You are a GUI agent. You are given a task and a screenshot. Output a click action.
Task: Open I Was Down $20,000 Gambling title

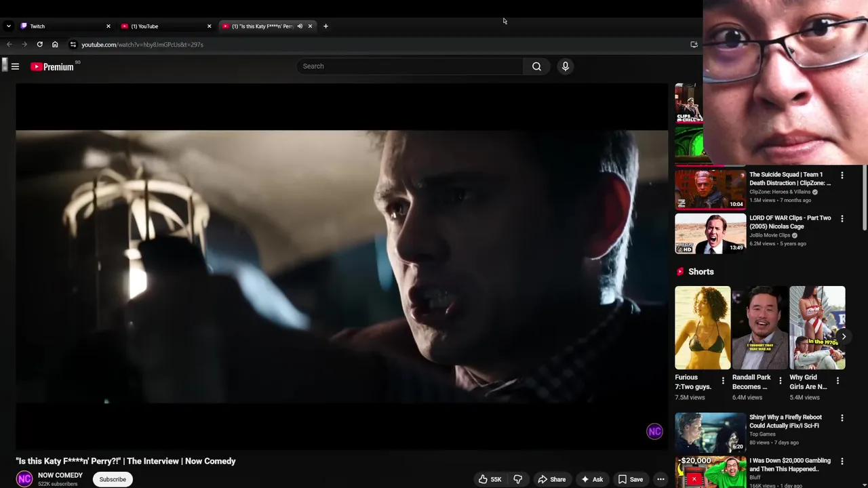(x=790, y=465)
